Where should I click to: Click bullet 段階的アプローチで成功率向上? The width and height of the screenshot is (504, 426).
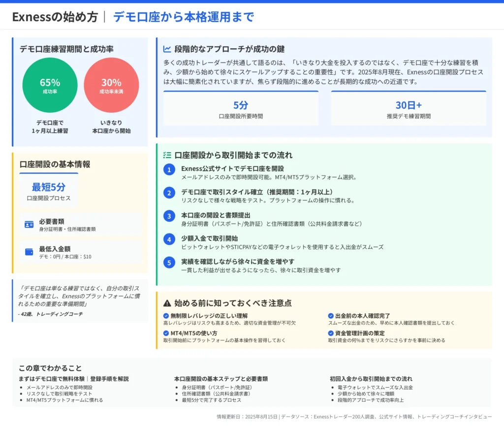pyautogui.click(x=370, y=400)
